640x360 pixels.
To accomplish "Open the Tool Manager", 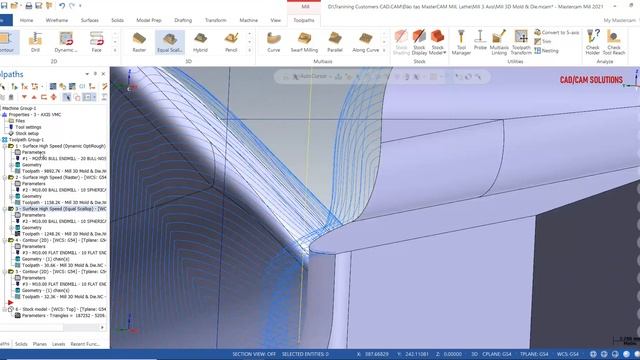I will tap(461, 42).
